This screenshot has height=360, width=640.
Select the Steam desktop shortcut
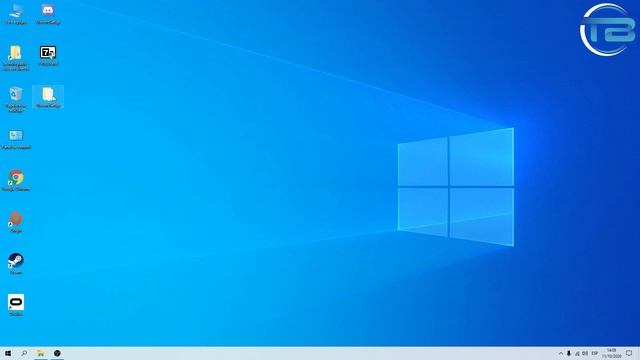(16, 263)
